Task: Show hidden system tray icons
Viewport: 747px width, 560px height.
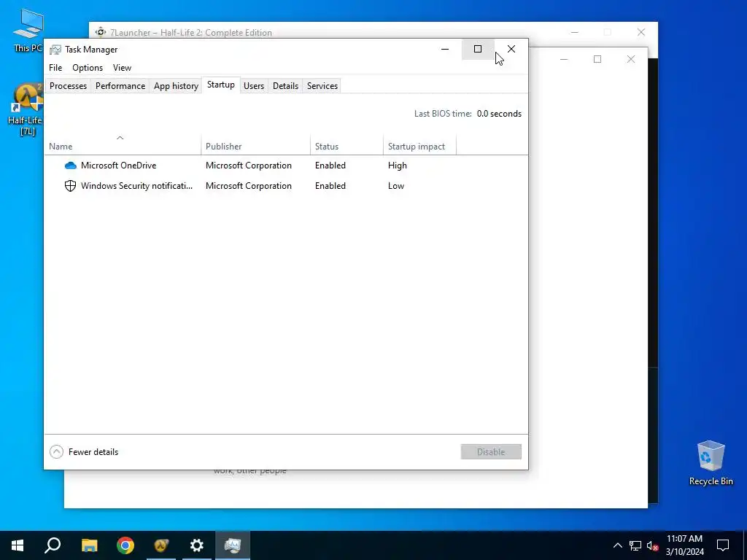Action: click(x=617, y=545)
